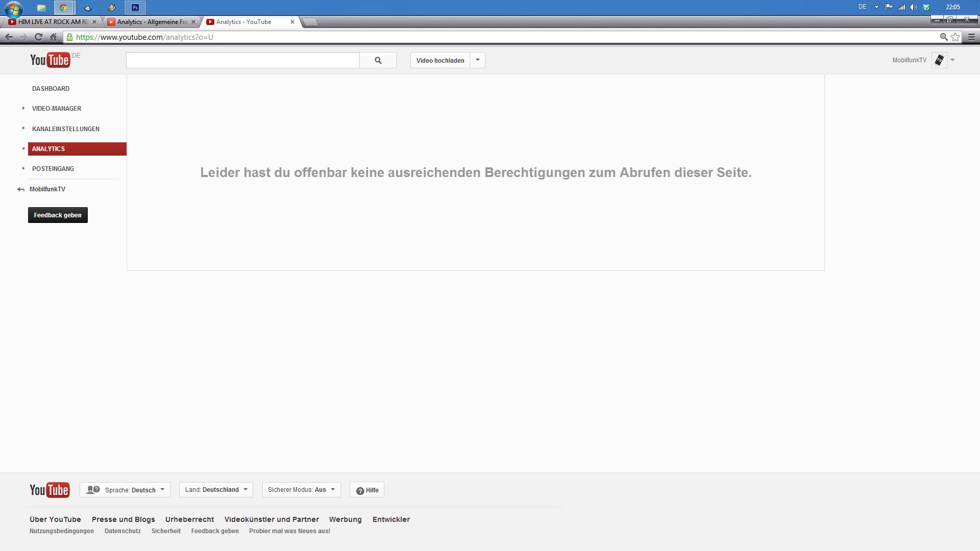This screenshot has width=980, height=551.
Task: Click into the YouTube search field
Action: 242,60
